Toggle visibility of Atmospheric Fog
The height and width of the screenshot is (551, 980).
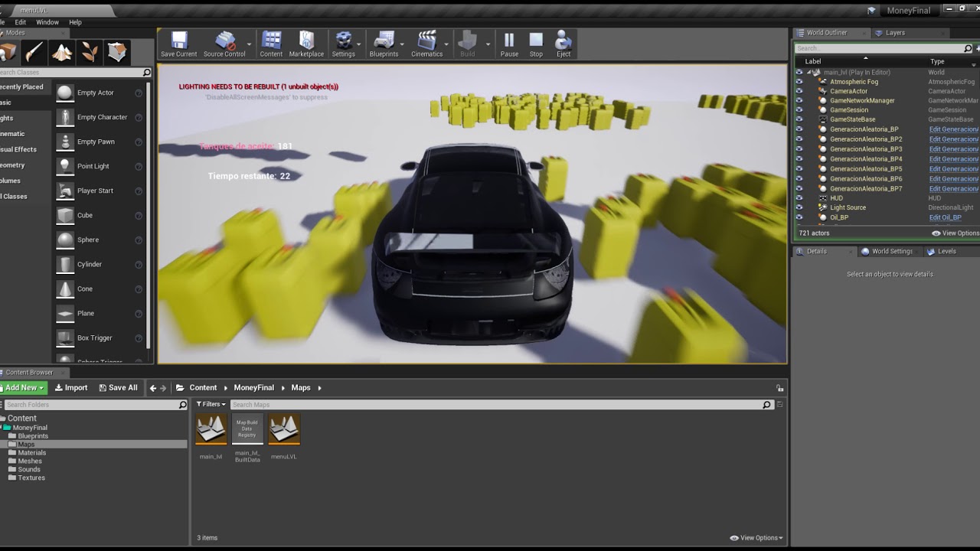tap(799, 81)
